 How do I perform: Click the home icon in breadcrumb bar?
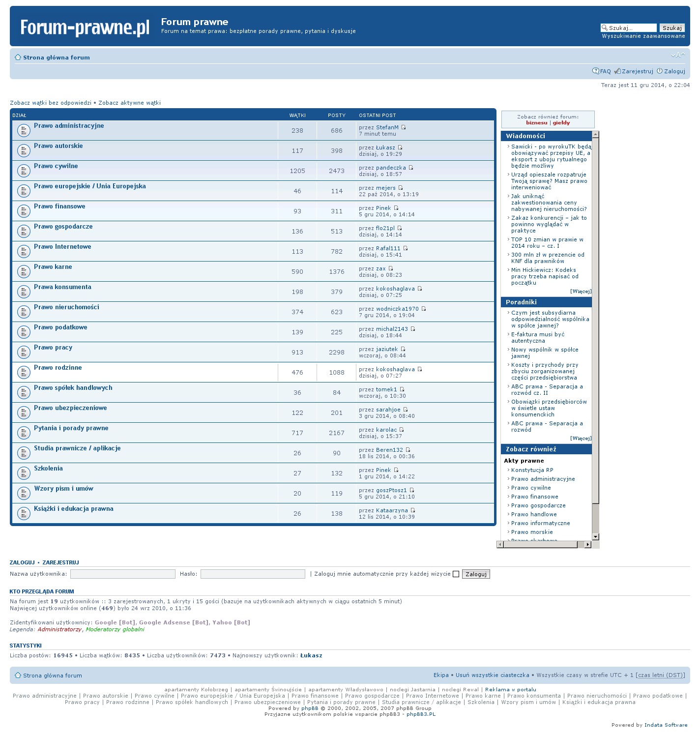point(18,58)
